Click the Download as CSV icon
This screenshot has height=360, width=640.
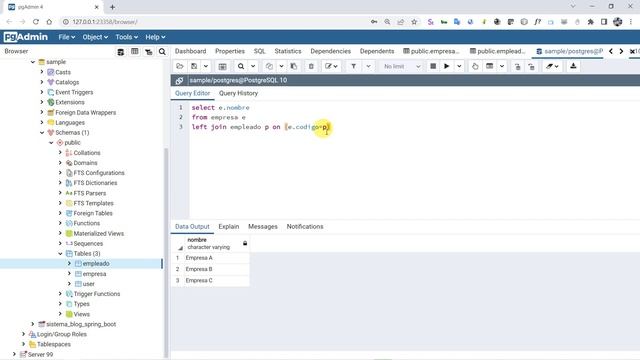click(x=573, y=66)
